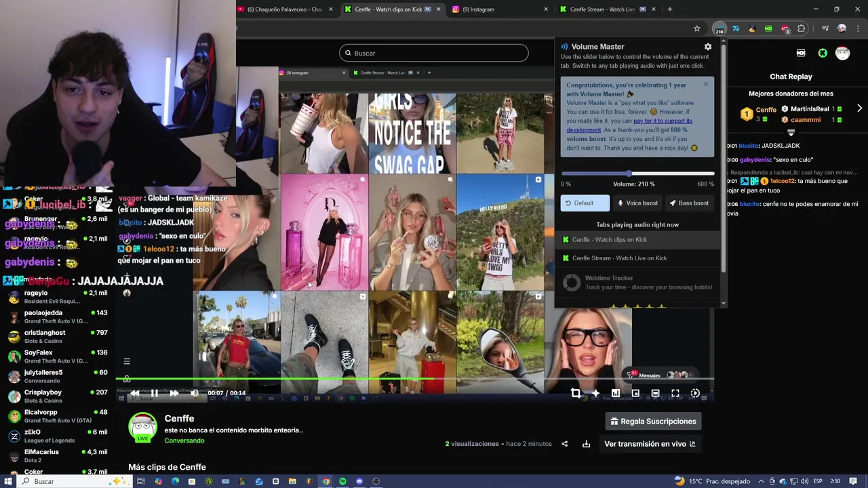This screenshot has height=488, width=868.
Task: Mute the clip via the speaker icon
Action: tap(195, 393)
